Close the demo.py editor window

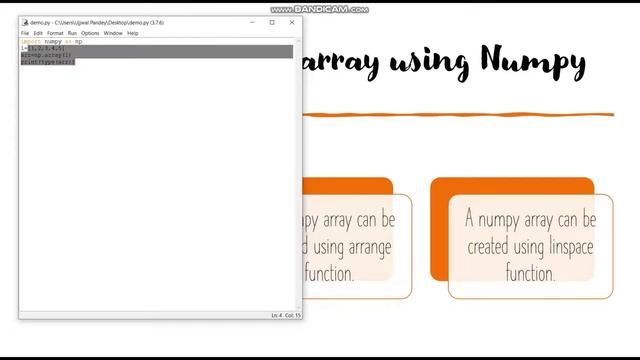(x=292, y=22)
